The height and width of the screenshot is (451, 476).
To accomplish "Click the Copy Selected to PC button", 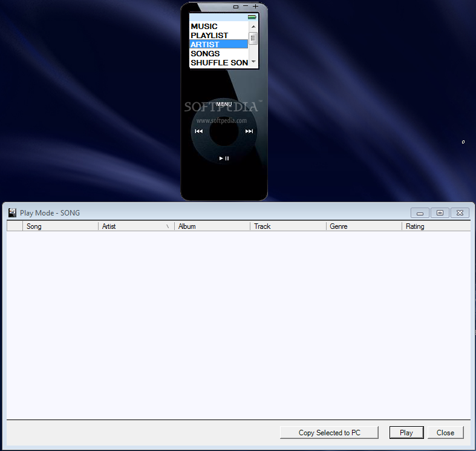I will (x=329, y=433).
